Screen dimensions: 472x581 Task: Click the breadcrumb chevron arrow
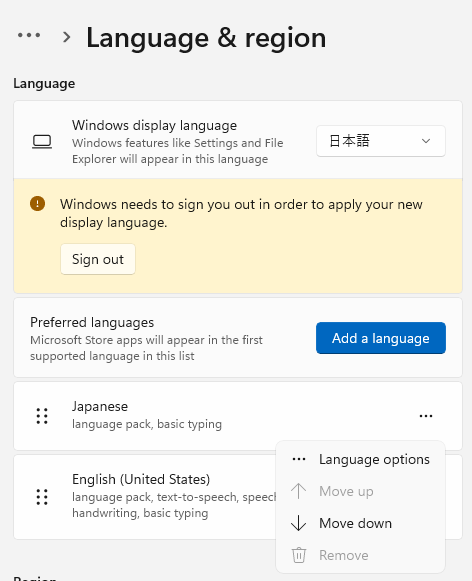point(67,37)
